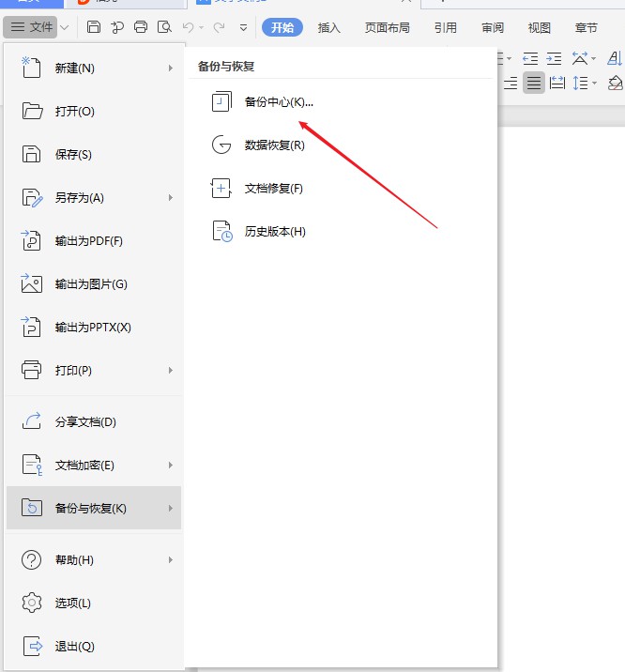Switch to the 插入 ribbon tab

point(329,28)
